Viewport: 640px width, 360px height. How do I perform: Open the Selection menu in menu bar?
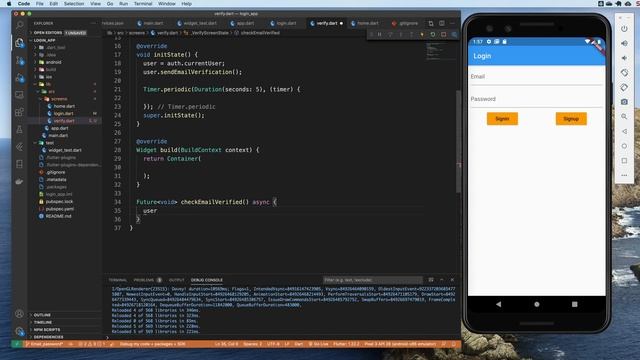(x=74, y=4)
